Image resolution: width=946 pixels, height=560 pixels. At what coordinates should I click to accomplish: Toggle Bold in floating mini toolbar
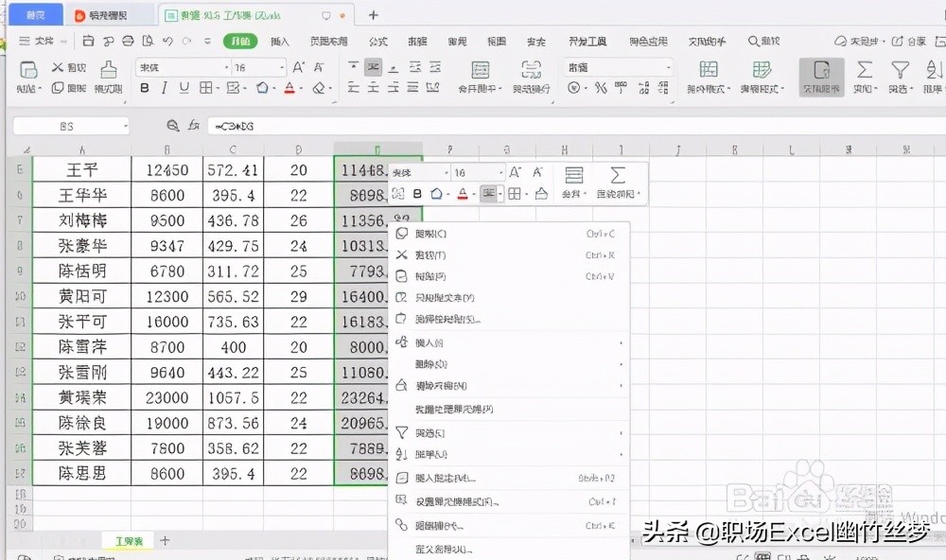[417, 194]
